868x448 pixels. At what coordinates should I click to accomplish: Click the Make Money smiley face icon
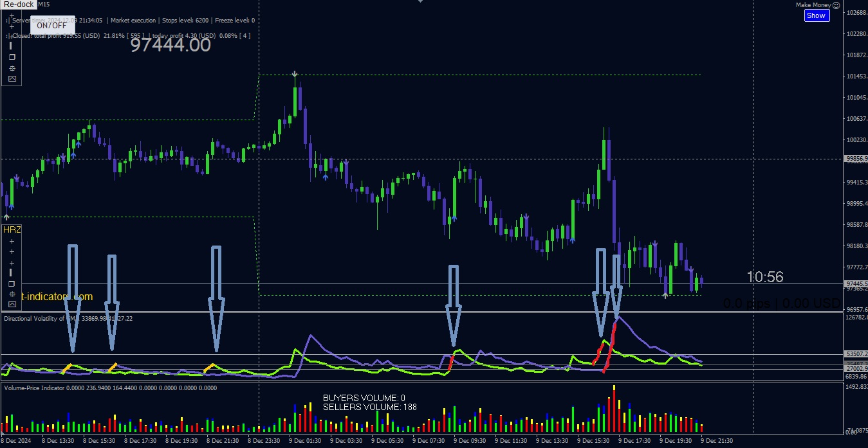(836, 4)
